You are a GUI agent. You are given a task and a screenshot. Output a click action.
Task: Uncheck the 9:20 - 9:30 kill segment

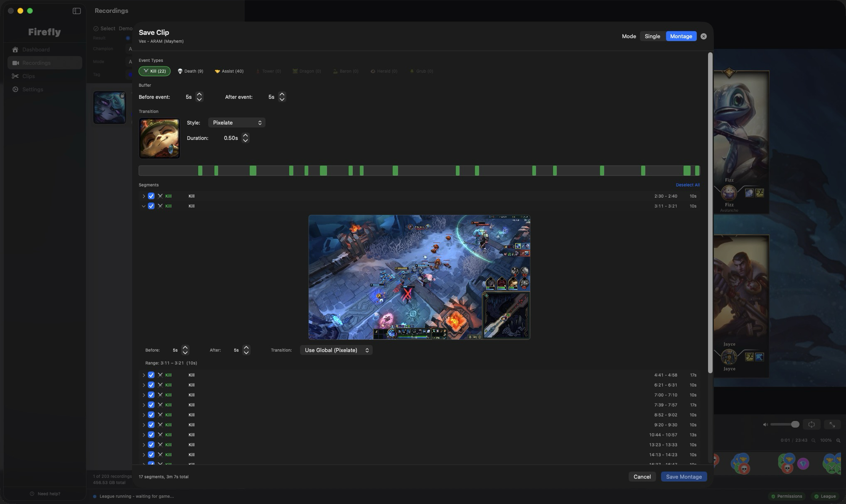point(151,425)
